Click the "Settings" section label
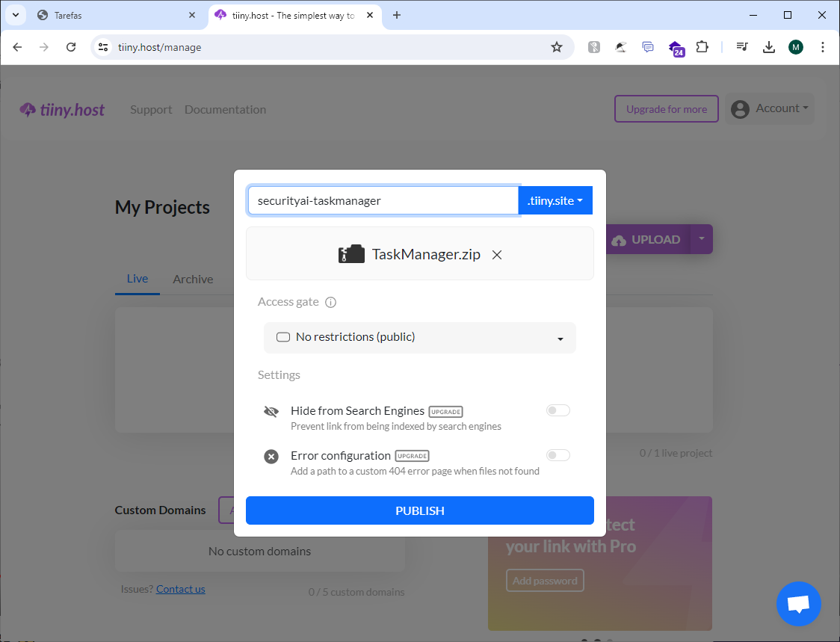 tap(279, 374)
